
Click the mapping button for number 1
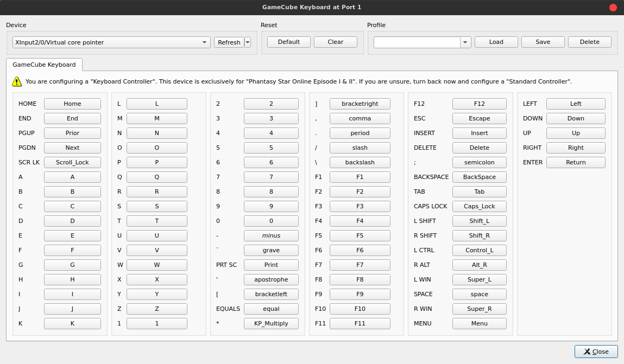coord(157,323)
